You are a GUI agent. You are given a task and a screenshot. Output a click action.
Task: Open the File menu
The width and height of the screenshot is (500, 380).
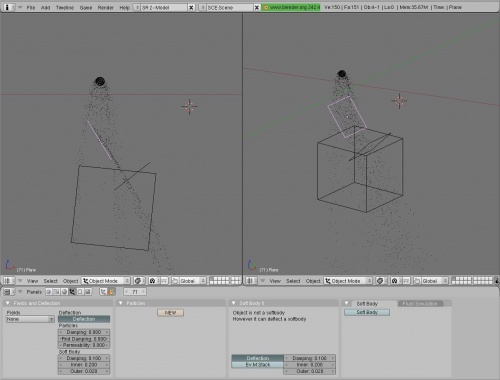(31, 7)
